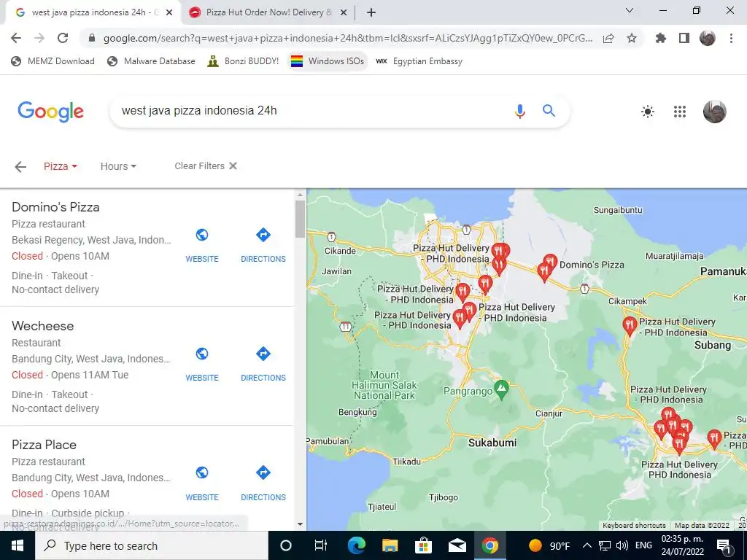Screen dimensions: 747x560
Task: Click the Subang-area Pizza Hut Delivery pin
Action: [630, 326]
